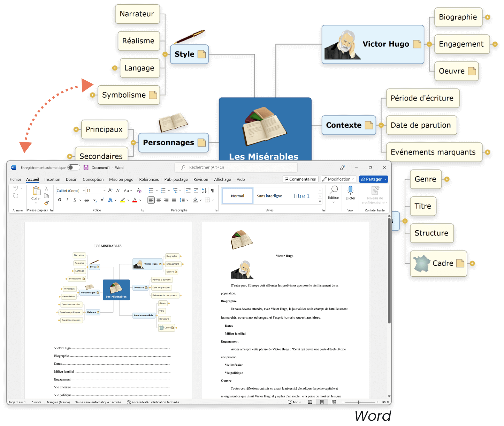504x426 pixels.
Task: Click the Édition magnifier icon
Action: coord(334,190)
